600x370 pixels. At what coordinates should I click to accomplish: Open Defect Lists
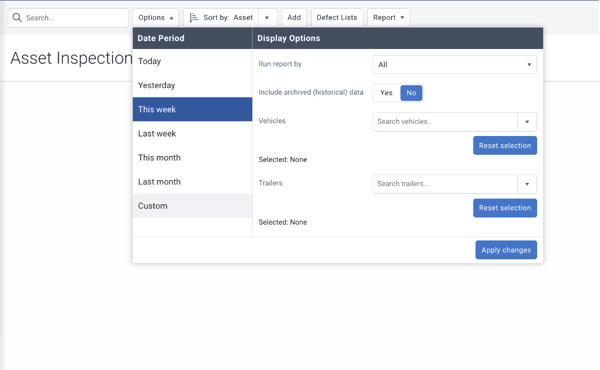pyautogui.click(x=337, y=18)
